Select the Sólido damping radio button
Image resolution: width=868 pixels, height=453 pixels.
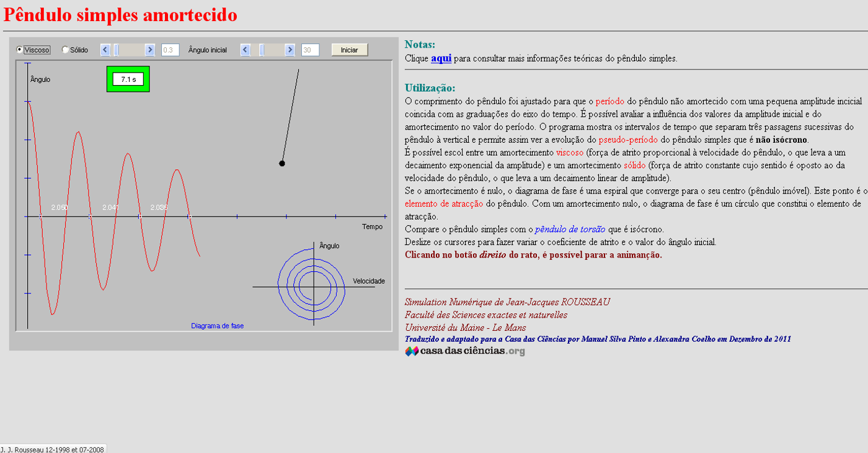(66, 50)
